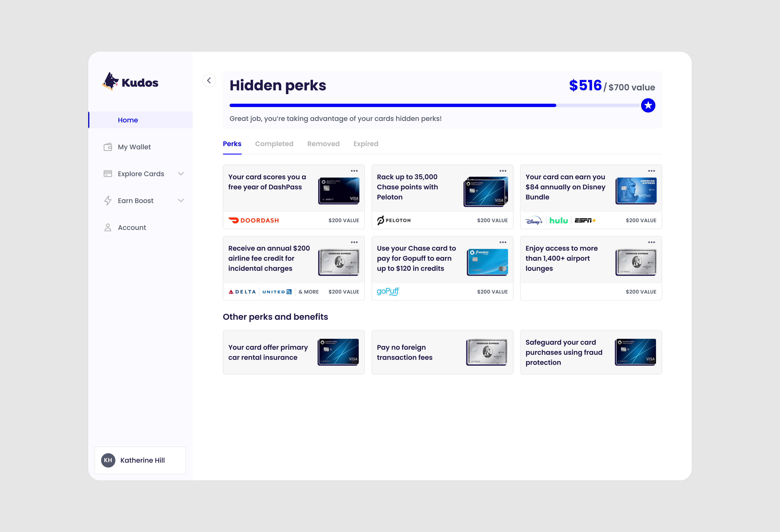Switch to the Completed tab
The image size is (780, 532).
[x=274, y=144]
